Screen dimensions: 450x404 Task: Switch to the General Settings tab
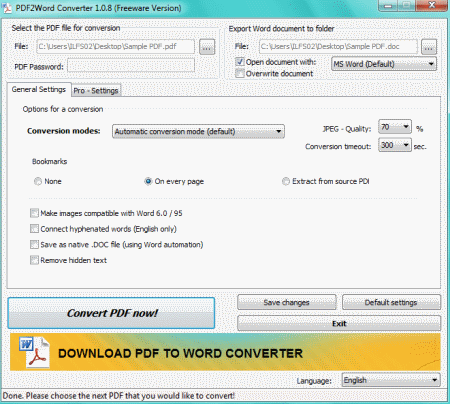pyautogui.click(x=39, y=89)
